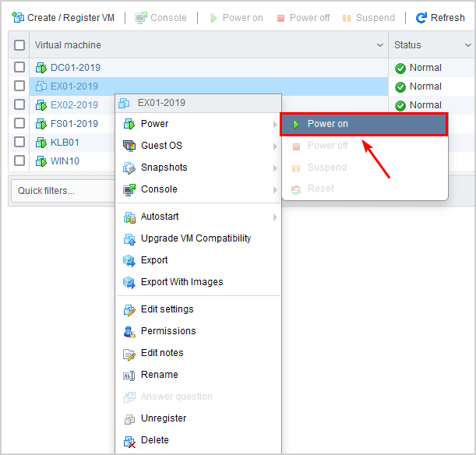Click the Export With Images icon

point(129,283)
